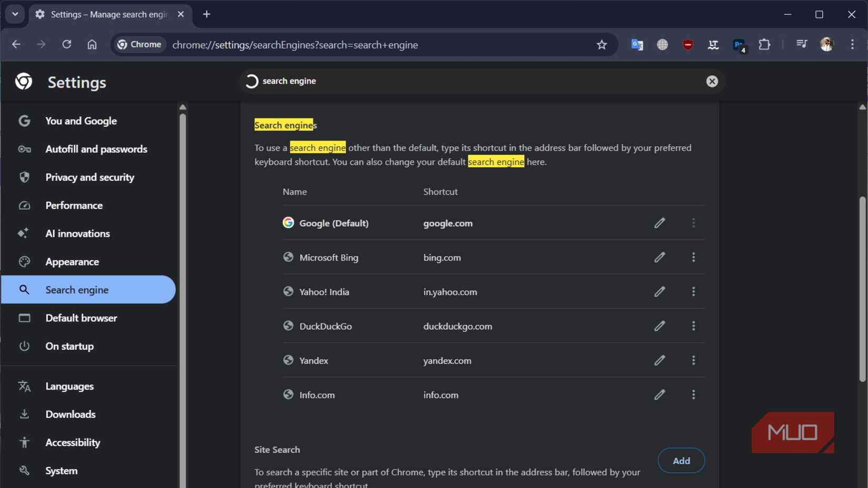
Task: Click the search settings input field
Action: (473, 81)
